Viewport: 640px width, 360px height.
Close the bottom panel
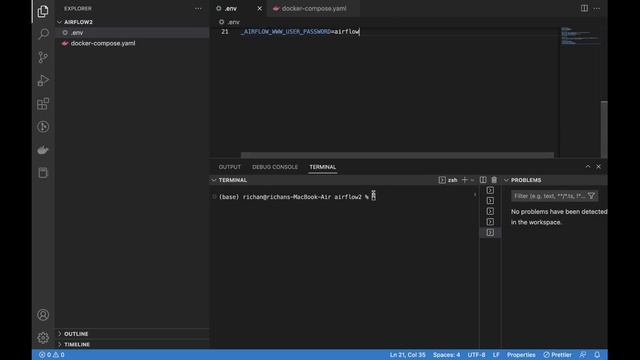[598, 167]
